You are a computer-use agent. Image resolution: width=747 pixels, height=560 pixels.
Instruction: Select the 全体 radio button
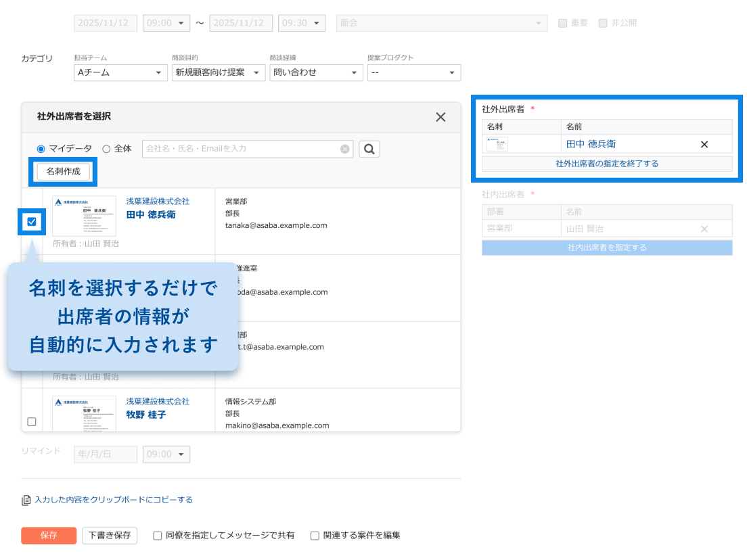[x=106, y=149]
